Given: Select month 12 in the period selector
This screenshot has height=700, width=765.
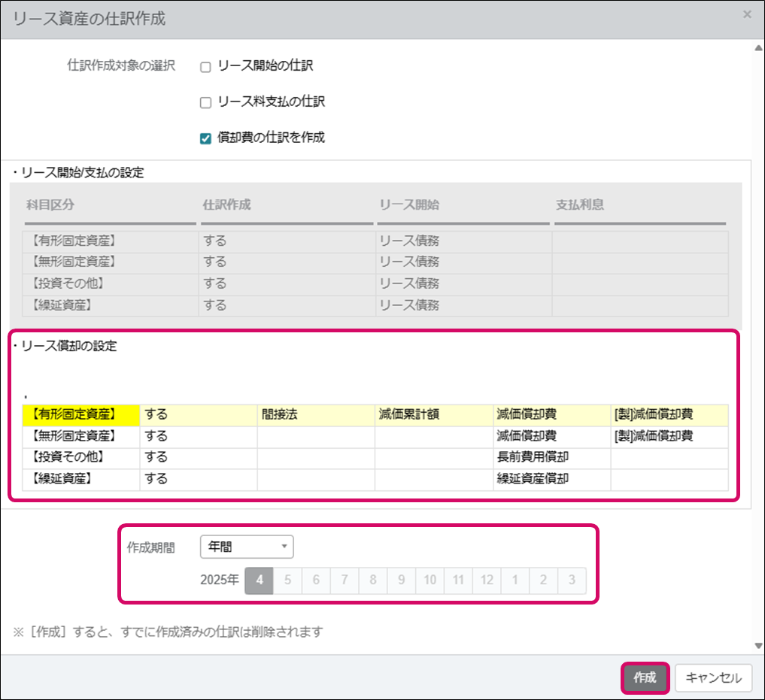Looking at the screenshot, I should [487, 580].
